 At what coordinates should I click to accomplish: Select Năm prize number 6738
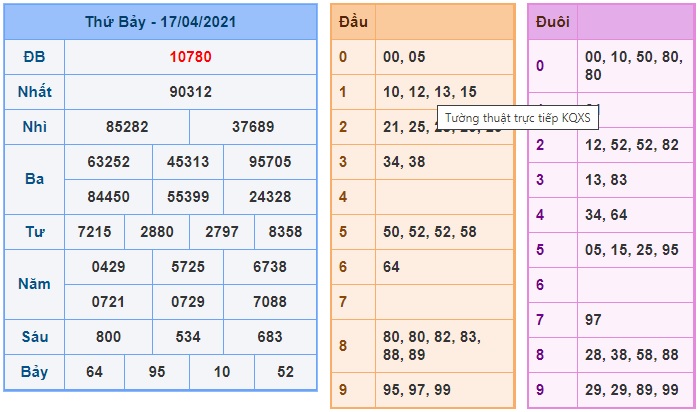pyautogui.click(x=270, y=267)
